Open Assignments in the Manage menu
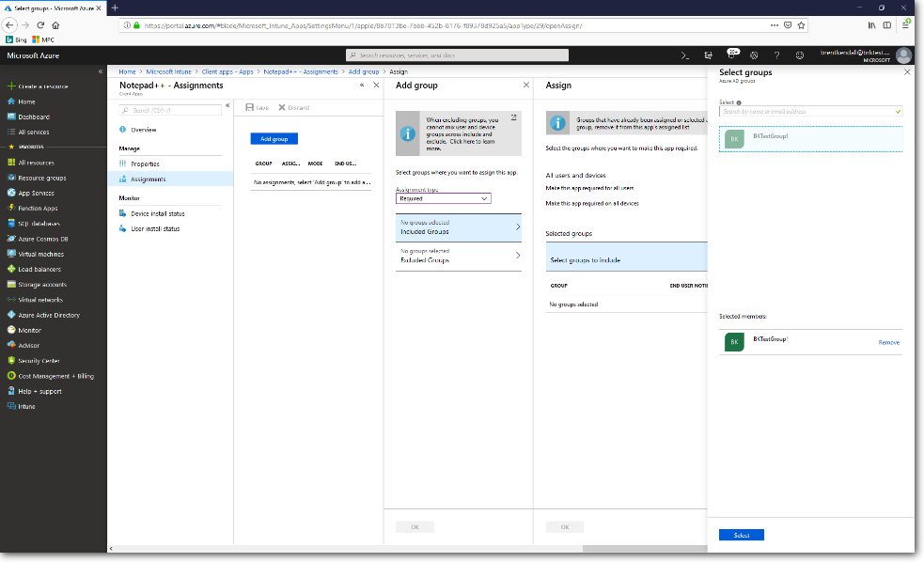Viewport: 924px width, 562px height. [x=148, y=179]
